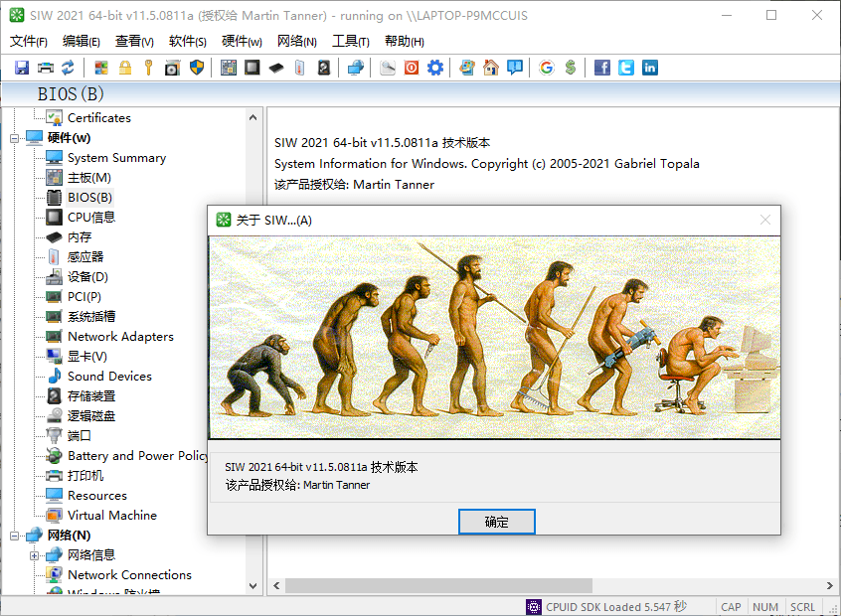Open the donate dollar icon
The image size is (841, 616).
click(570, 67)
